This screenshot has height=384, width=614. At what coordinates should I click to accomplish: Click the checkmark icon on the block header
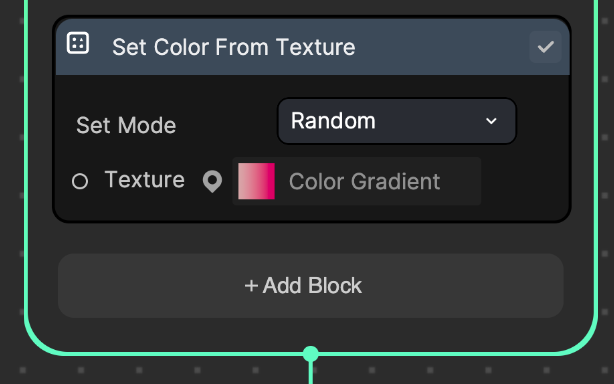[x=545, y=47]
